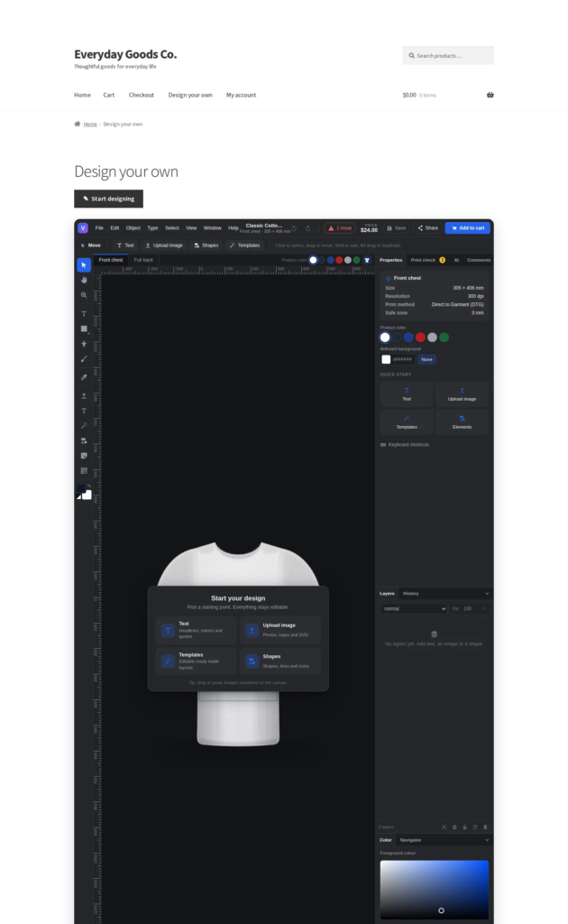Viewport: 568px width, 924px height.
Task: Open the Edit menu
Action: [x=115, y=228]
